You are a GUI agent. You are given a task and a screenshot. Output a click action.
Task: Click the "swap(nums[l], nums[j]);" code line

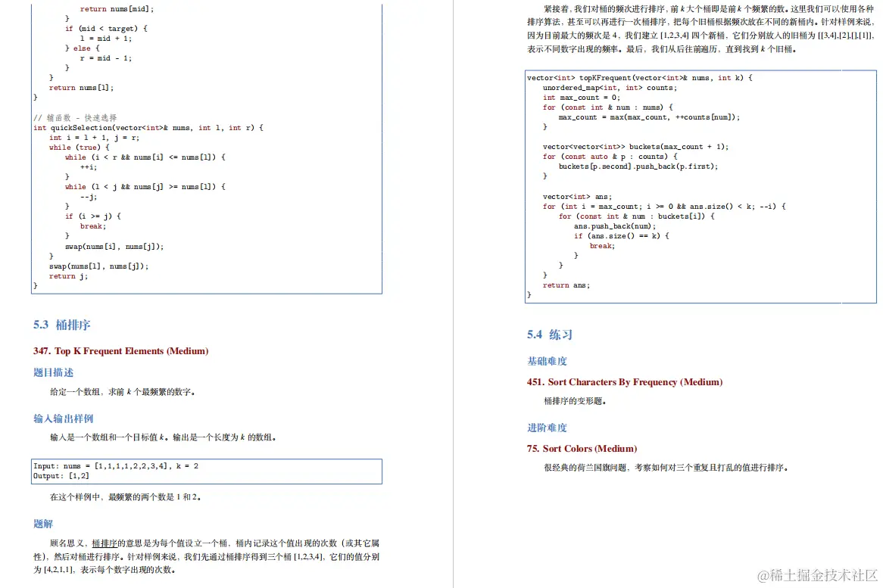(x=98, y=266)
